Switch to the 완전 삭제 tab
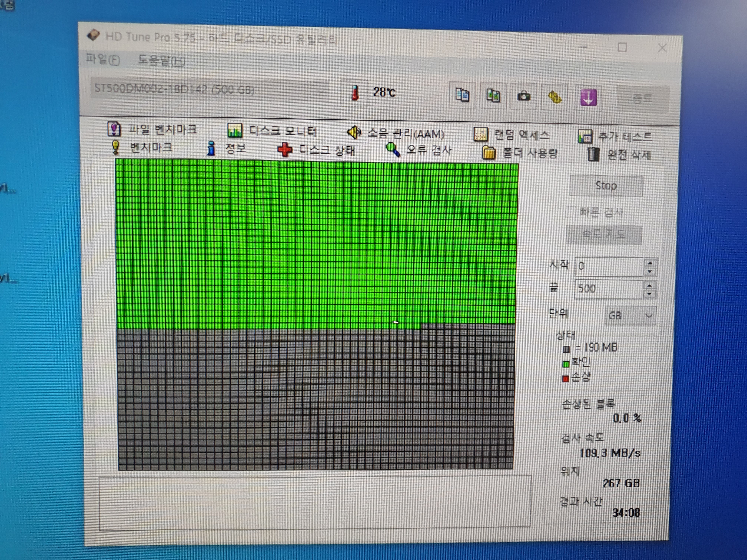Viewport: 747px width, 560px height. pyautogui.click(x=619, y=155)
